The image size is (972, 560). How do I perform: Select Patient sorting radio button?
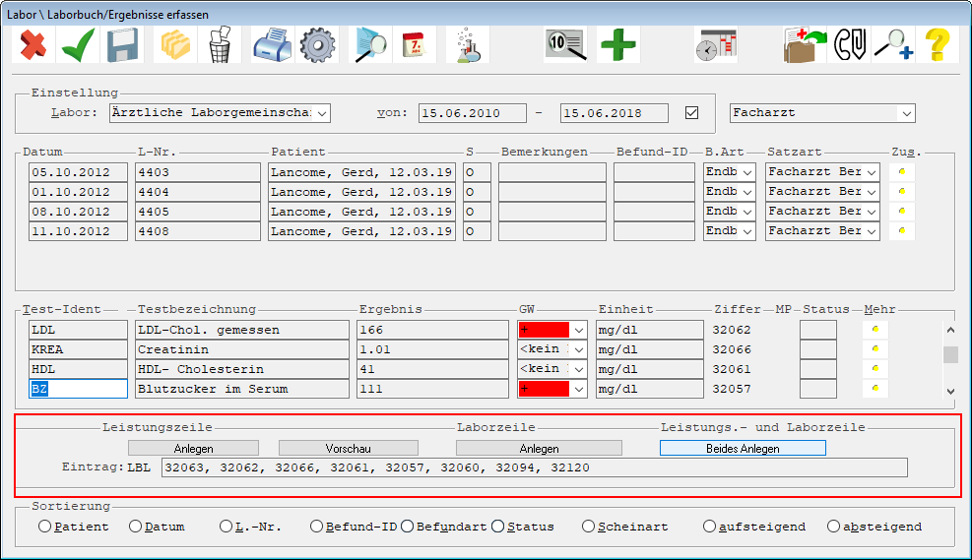(44, 526)
